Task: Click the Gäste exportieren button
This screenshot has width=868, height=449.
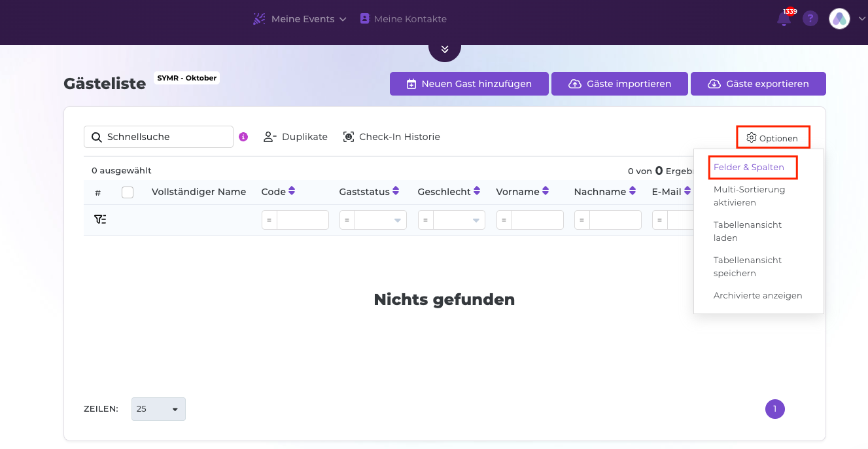Action: (758, 84)
